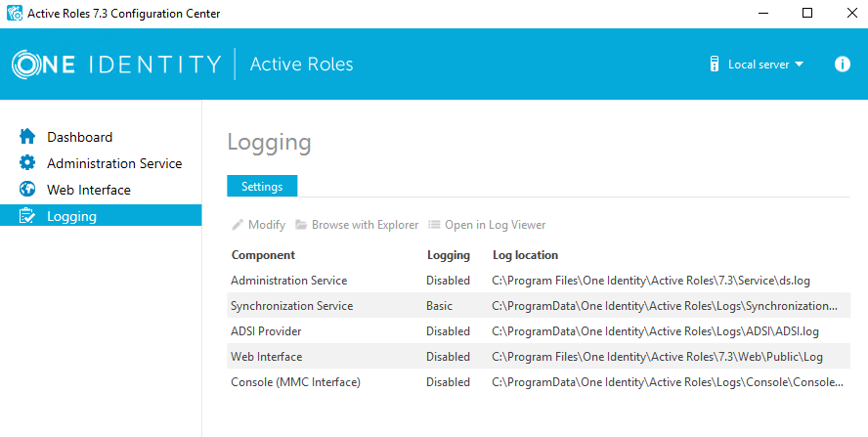This screenshot has width=868, height=437.
Task: Close the Configuration Center window
Action: pyautogui.click(x=852, y=13)
